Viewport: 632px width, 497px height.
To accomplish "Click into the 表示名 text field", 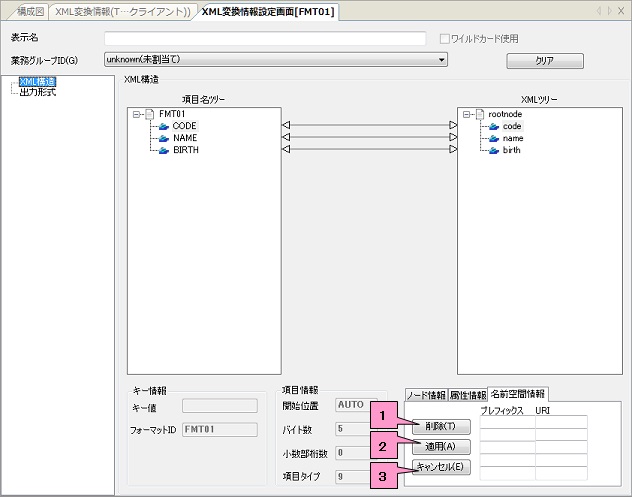I will click(x=265, y=39).
